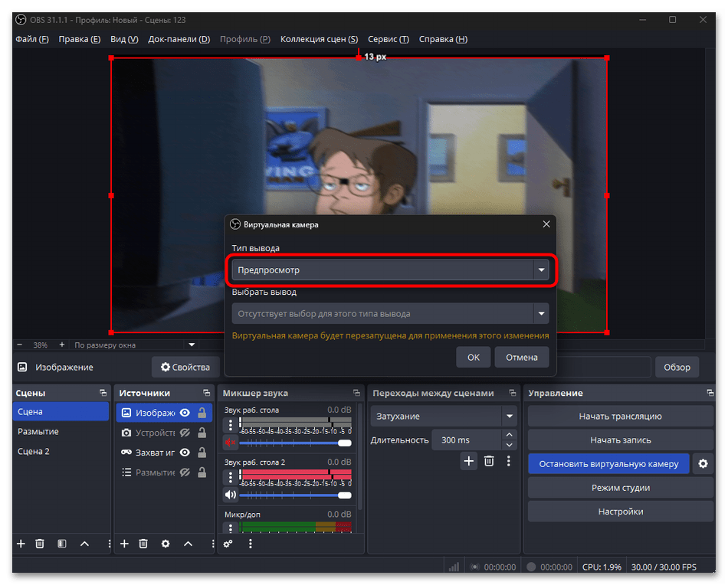728x585 pixels.
Task: Adjust Звук раб. стола 2 volume slider
Action: pyautogui.click(x=296, y=495)
